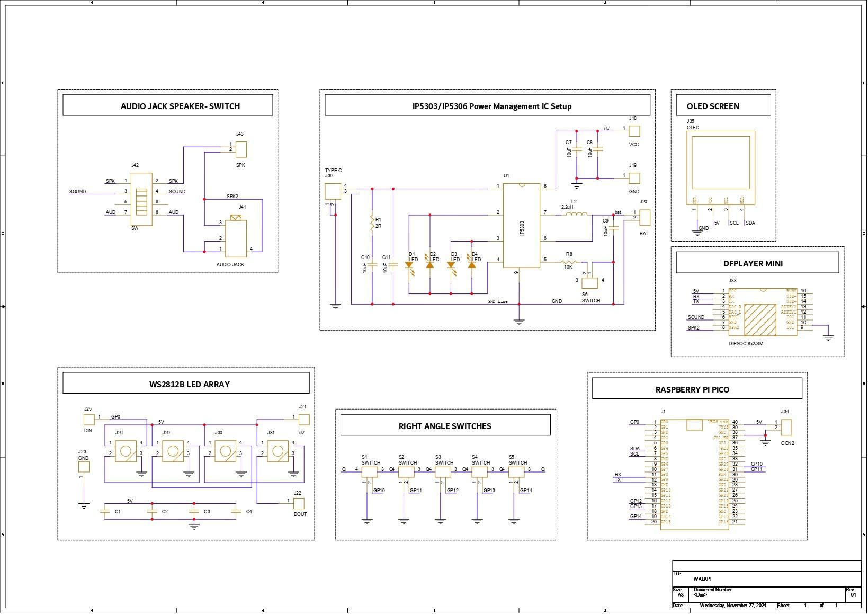Click the J43 SPK connector
Screen dimensions: 868x614
(x=241, y=149)
